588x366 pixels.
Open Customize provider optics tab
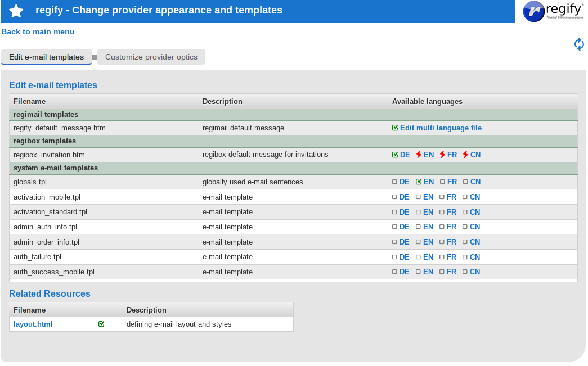click(151, 57)
